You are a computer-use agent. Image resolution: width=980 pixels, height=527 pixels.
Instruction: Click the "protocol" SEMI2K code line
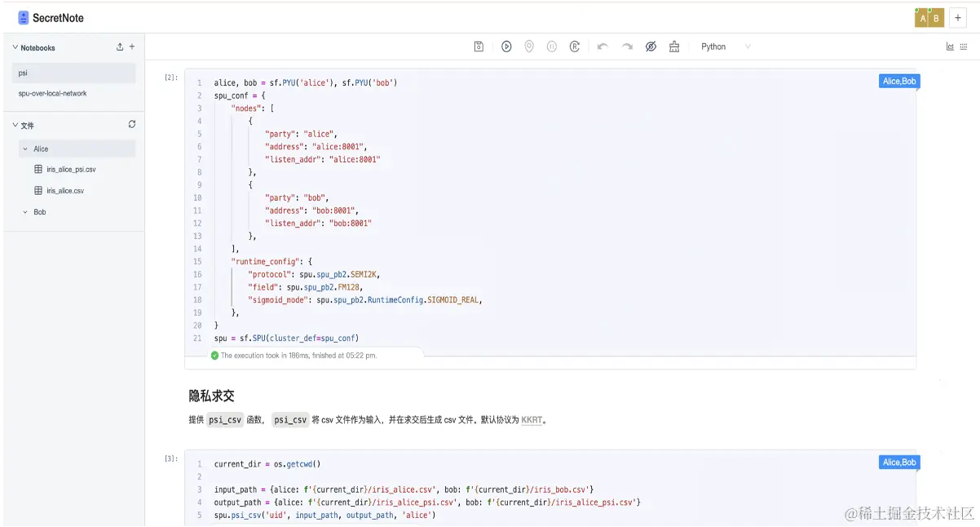coord(314,274)
